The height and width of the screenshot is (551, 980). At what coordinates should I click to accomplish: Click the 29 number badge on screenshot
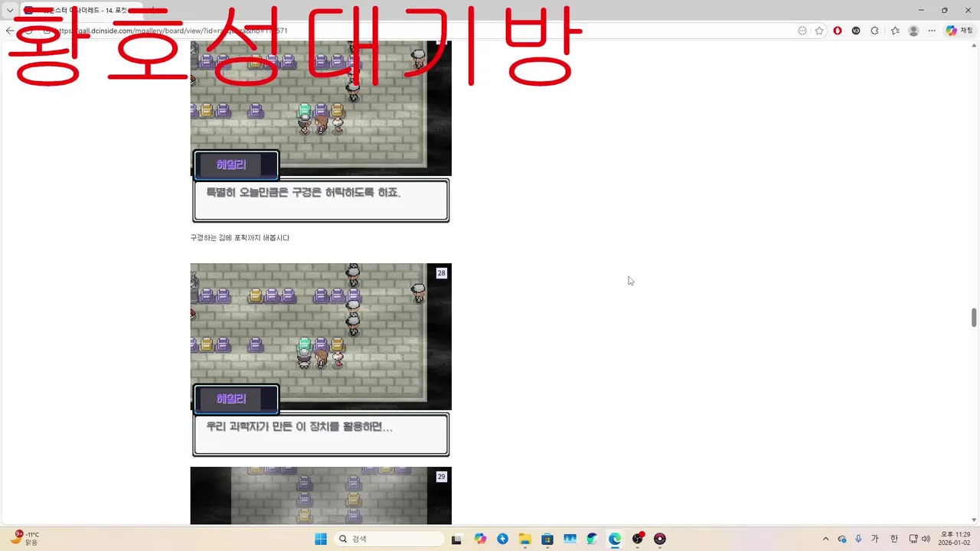point(441,477)
